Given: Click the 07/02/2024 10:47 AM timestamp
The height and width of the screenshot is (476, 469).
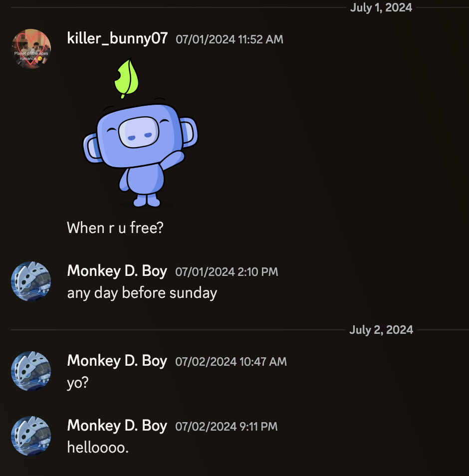Looking at the screenshot, I should point(231,362).
